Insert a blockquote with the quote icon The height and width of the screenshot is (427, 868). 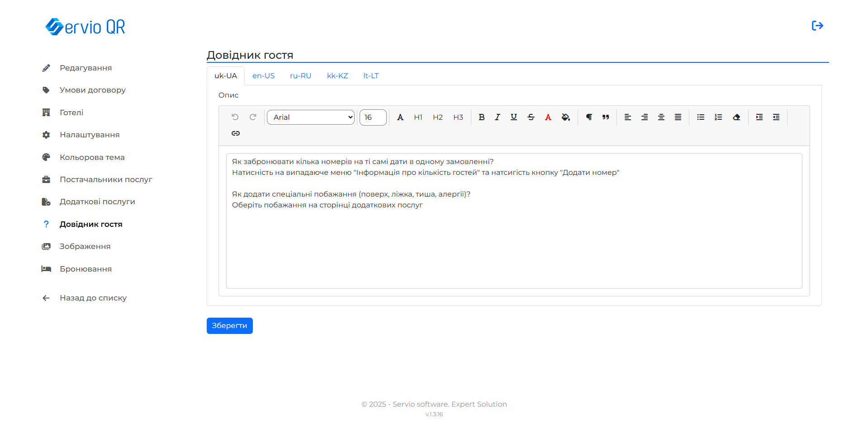tap(606, 117)
